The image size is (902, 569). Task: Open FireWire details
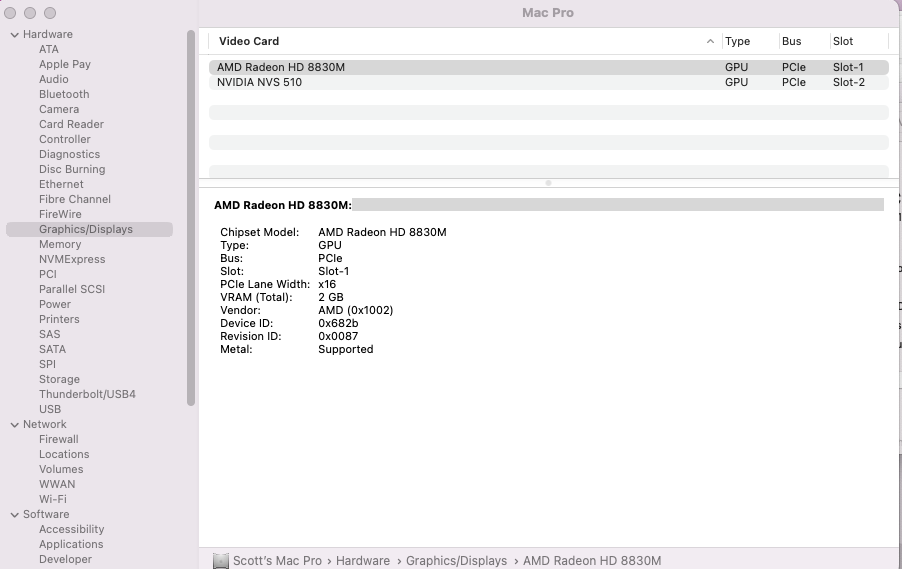click(60, 214)
